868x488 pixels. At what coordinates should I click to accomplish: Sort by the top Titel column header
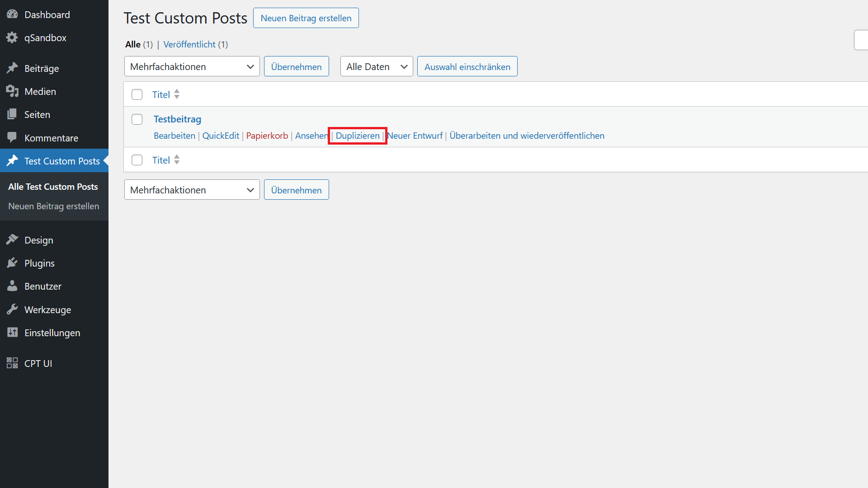click(161, 94)
